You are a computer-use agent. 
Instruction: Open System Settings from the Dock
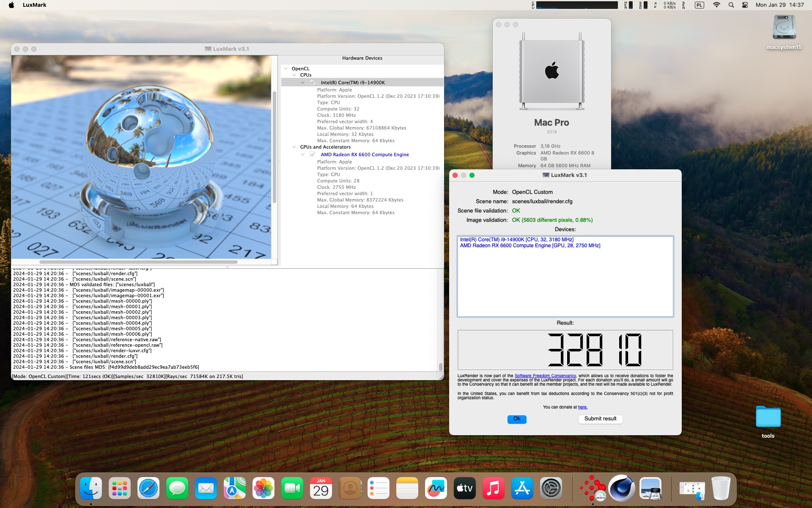click(551, 489)
